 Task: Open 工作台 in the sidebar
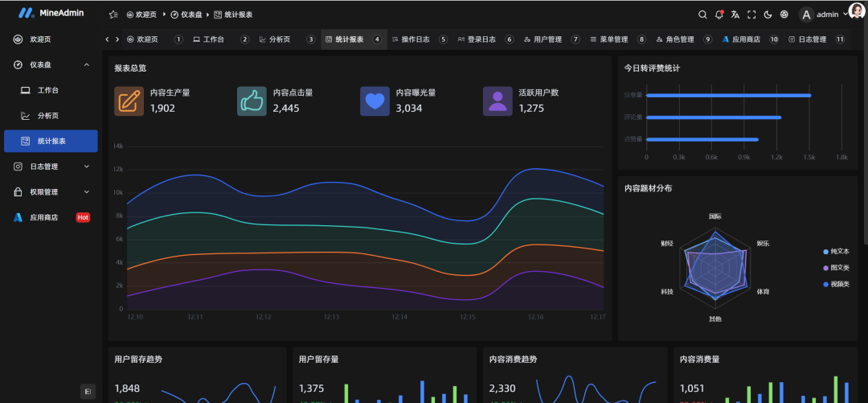point(48,90)
